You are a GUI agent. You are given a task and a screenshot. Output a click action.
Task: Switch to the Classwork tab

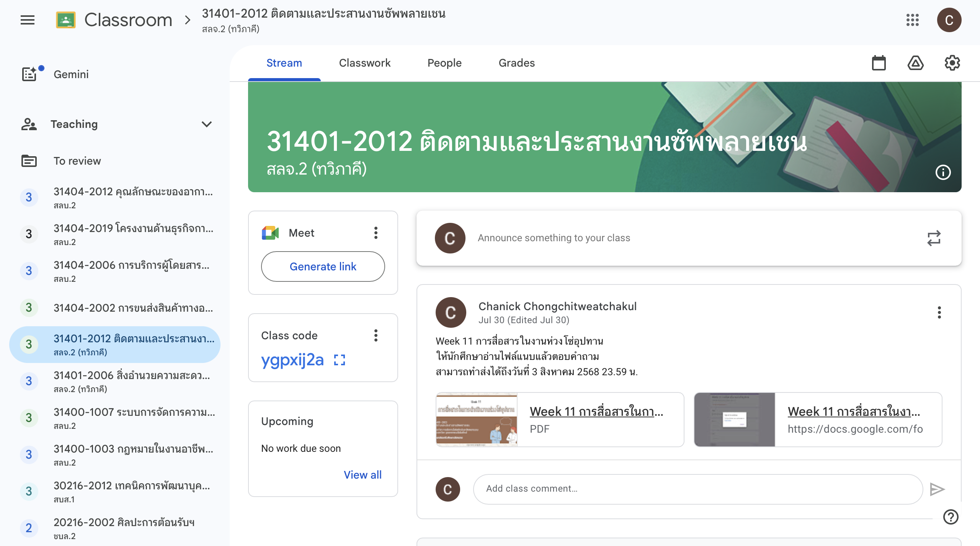tap(364, 63)
